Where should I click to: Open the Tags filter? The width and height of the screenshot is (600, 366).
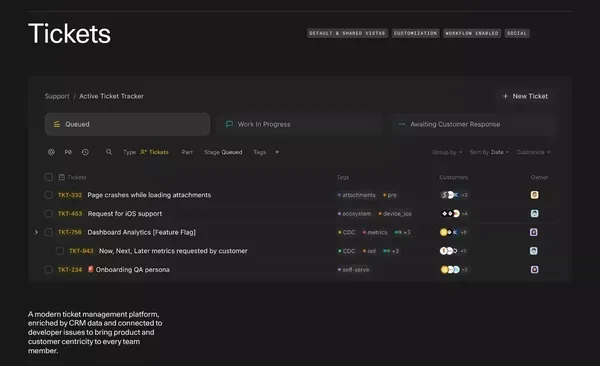pyautogui.click(x=259, y=152)
